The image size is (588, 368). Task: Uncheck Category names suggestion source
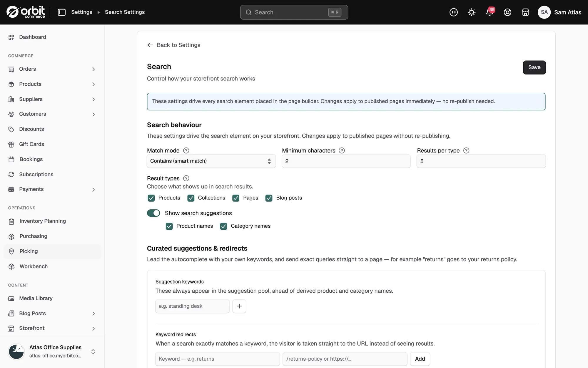(x=223, y=226)
